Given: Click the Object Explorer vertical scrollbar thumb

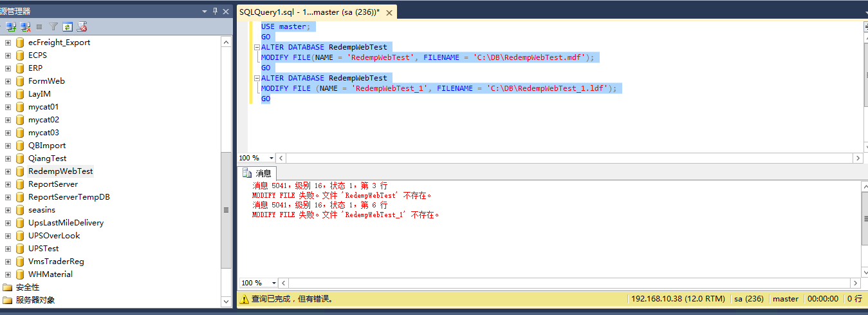Looking at the screenshot, I should pyautogui.click(x=226, y=210).
